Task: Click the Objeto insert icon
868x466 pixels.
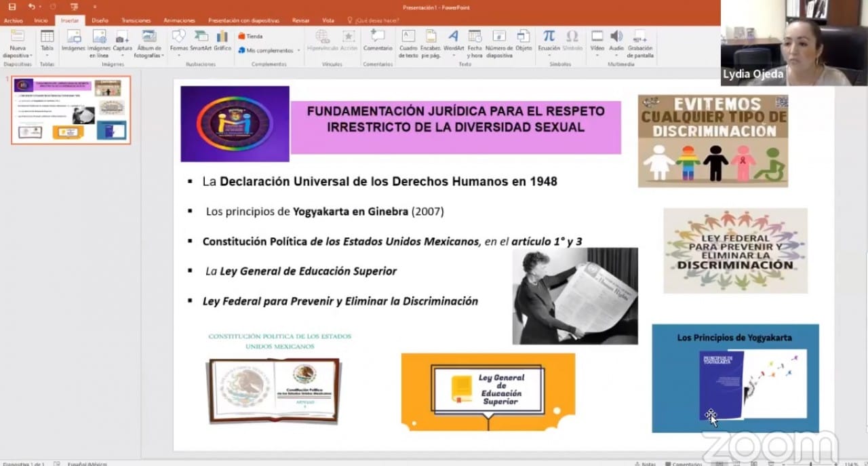Action: point(524,41)
